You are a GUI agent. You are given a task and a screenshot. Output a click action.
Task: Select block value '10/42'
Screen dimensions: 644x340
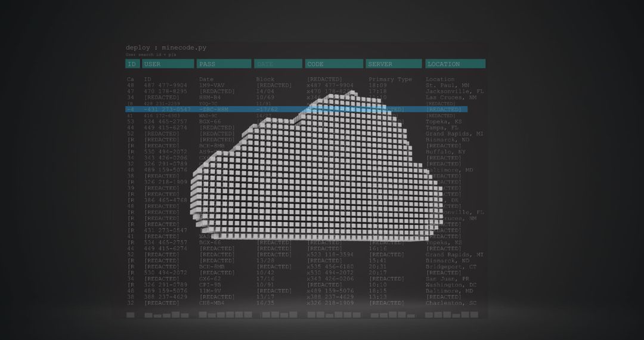click(x=265, y=273)
